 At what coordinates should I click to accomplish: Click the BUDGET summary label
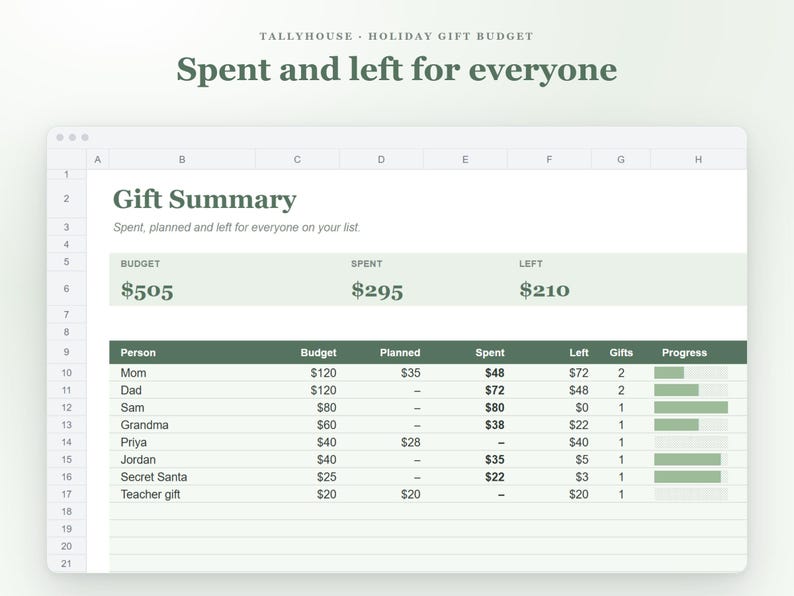(140, 264)
